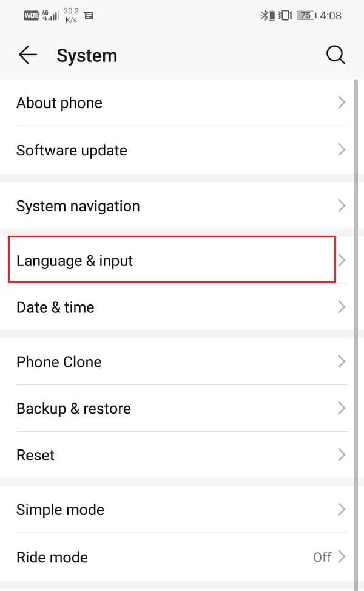
Task: Tap the VoLTE indicator icon
Action: point(31,15)
